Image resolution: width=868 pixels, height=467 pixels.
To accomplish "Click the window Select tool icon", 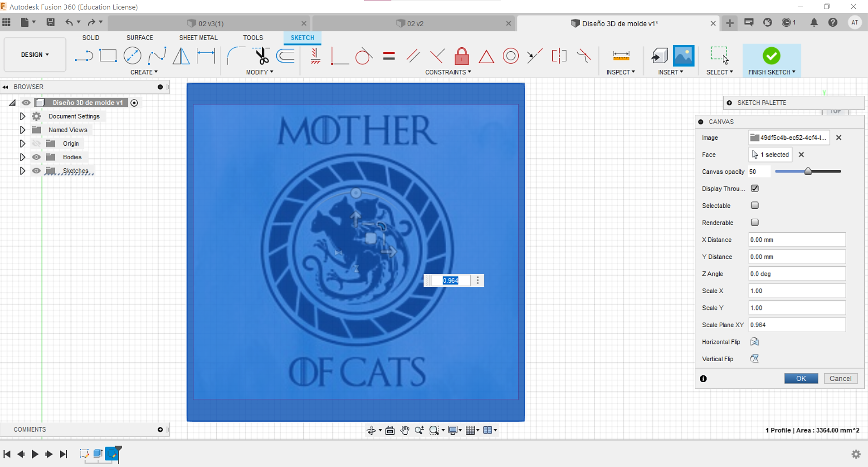I will click(719, 55).
